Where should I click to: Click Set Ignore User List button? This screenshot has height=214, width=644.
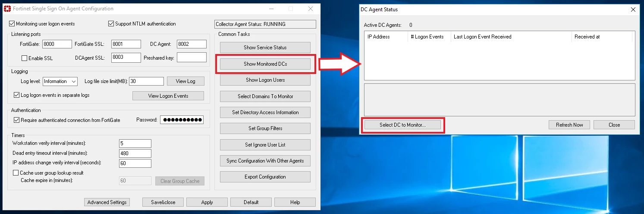pyautogui.click(x=265, y=145)
